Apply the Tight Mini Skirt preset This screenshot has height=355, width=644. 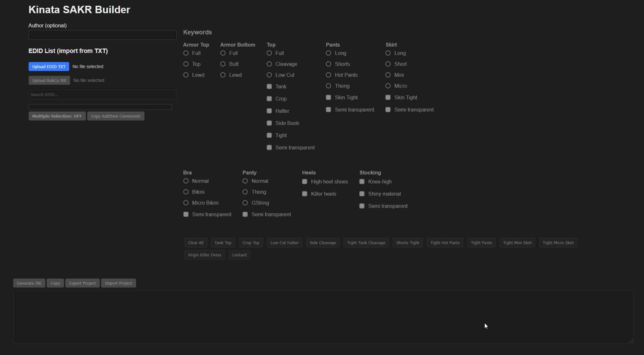(x=517, y=243)
